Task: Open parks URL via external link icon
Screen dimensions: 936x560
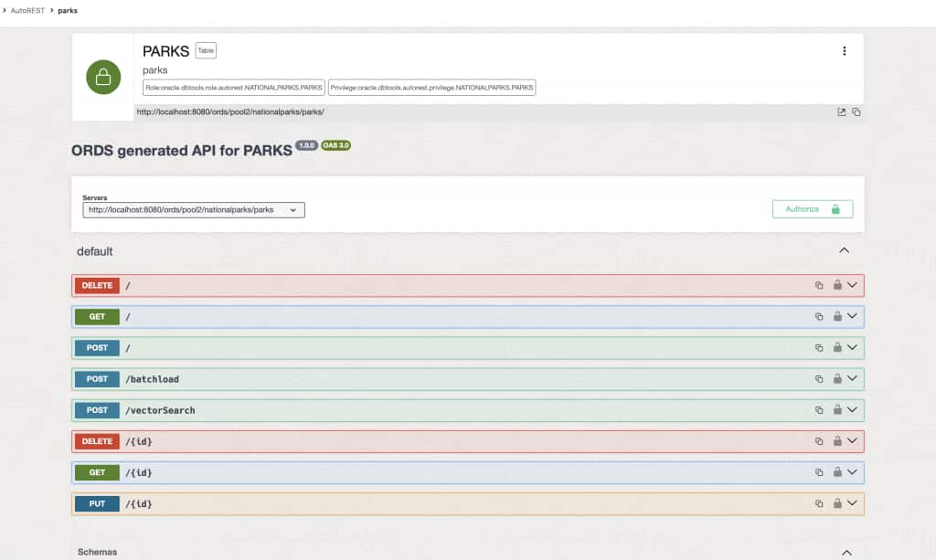Action: click(840, 111)
